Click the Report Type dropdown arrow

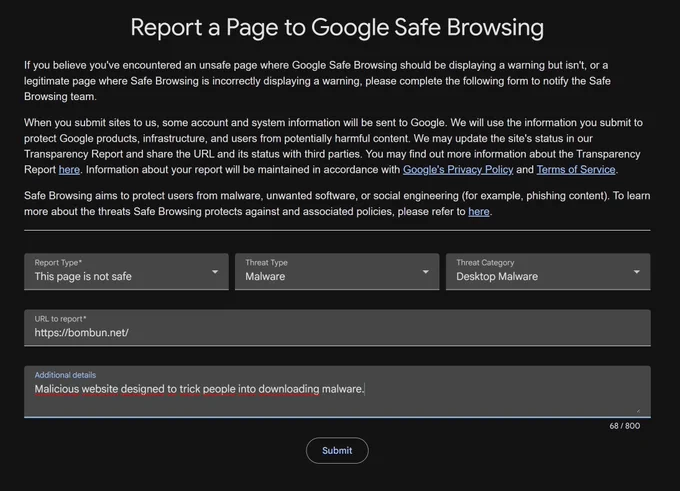coord(215,272)
